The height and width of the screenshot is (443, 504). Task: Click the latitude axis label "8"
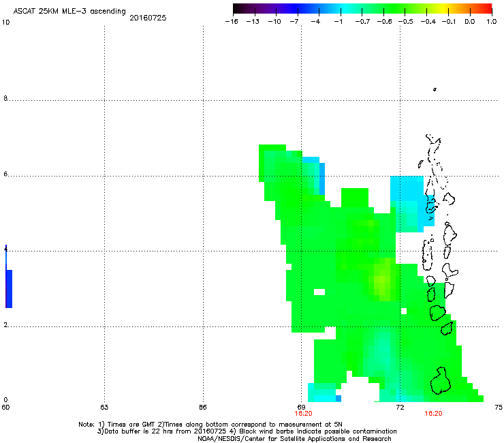point(5,98)
